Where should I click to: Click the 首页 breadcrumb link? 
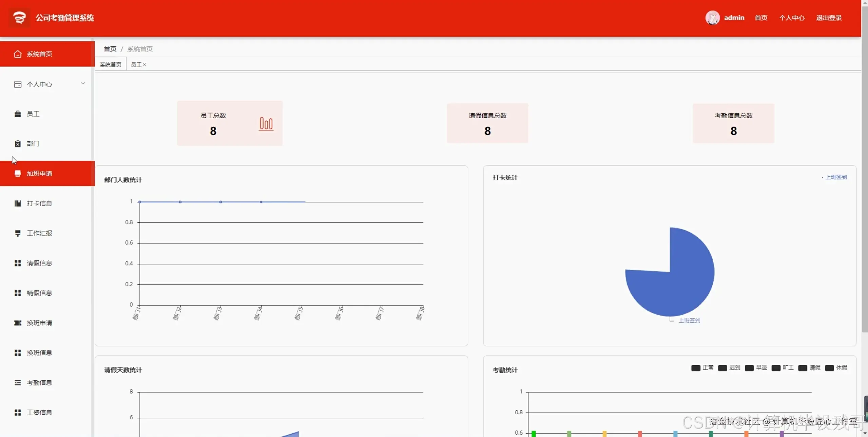[110, 49]
